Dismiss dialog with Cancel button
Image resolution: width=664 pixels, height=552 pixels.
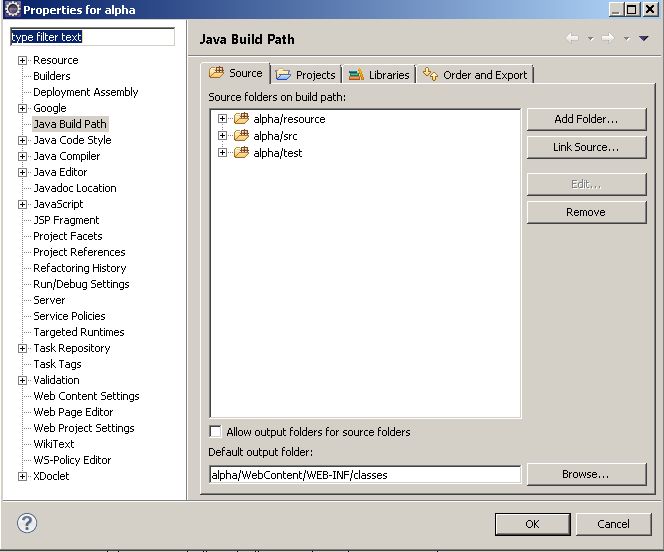[x=613, y=524]
